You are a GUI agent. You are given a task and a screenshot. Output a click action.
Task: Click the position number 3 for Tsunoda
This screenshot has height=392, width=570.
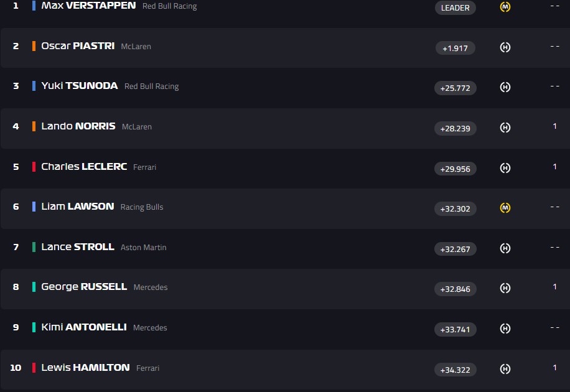16,86
